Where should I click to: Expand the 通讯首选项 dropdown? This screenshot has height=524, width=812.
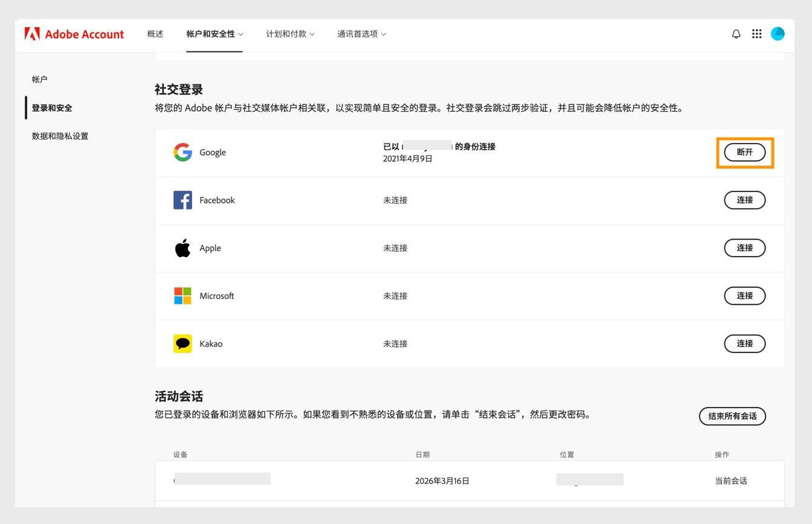[361, 34]
